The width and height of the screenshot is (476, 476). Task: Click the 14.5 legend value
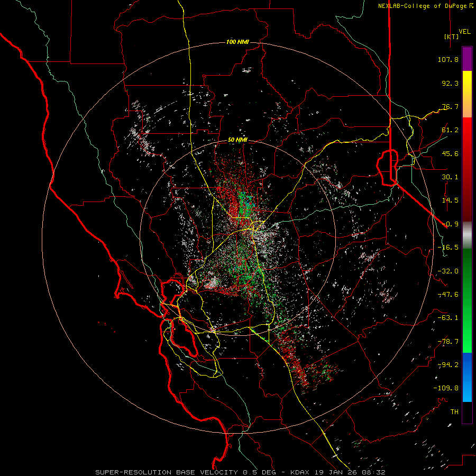pos(450,200)
